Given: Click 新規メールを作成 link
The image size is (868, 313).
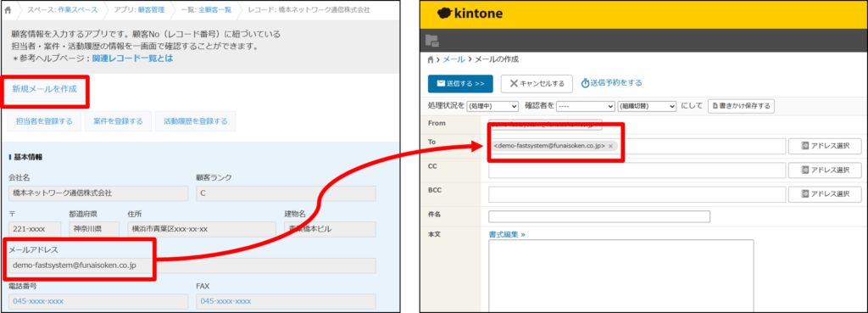Looking at the screenshot, I should coord(45,88).
